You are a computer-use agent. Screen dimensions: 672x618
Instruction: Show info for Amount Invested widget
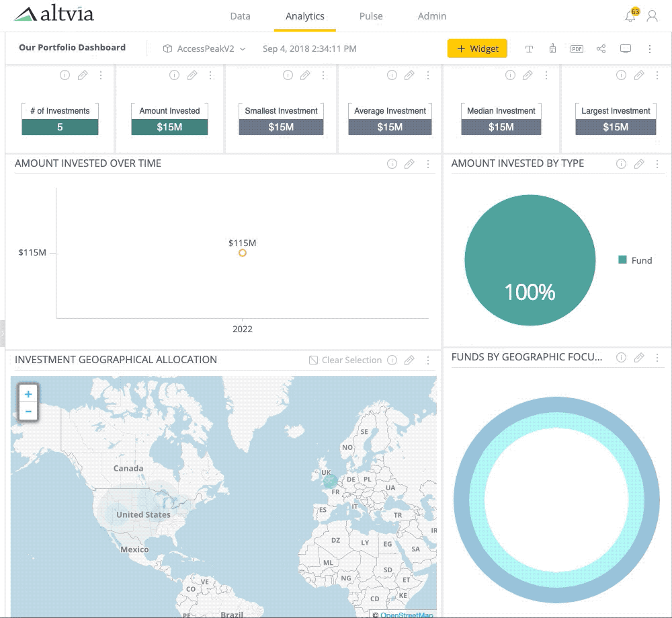pyautogui.click(x=175, y=75)
